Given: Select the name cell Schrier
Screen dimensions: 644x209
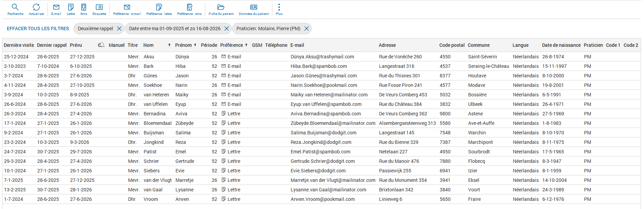Looking at the screenshot, I should click(x=151, y=161).
